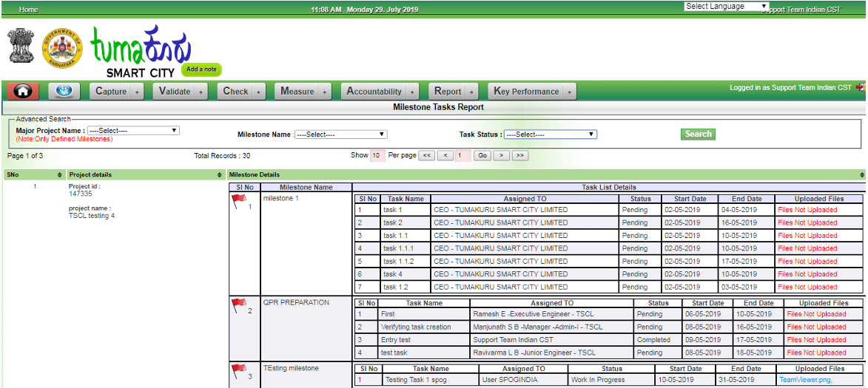Open the Key Performance menu

(x=531, y=92)
